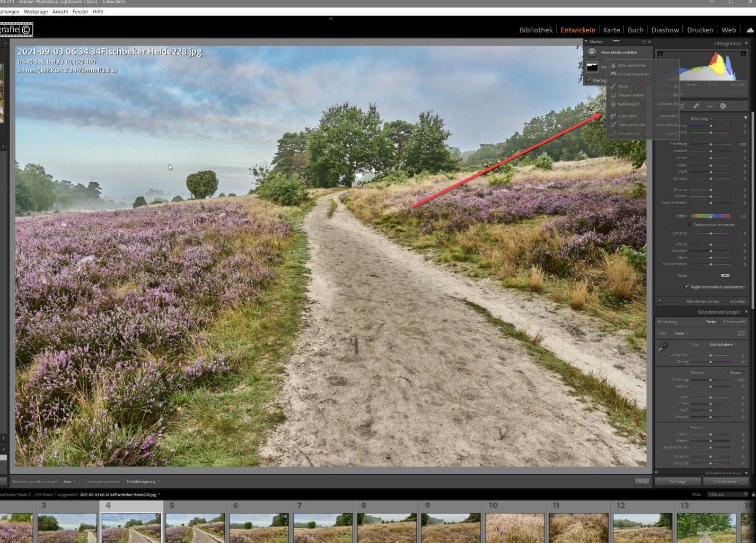Set Behandlung to Farbe
756x543 pixels.
(x=711, y=321)
